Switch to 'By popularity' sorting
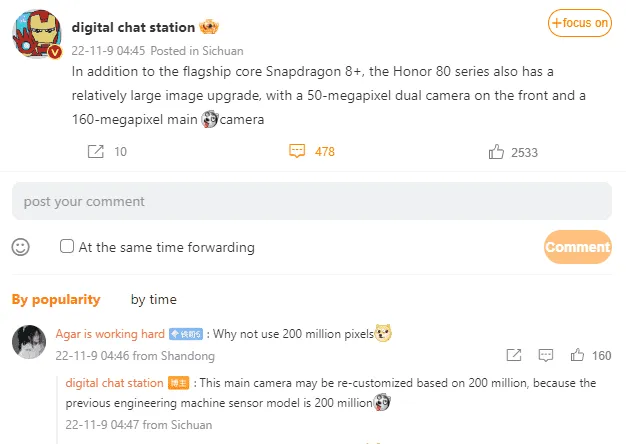This screenshot has height=444, width=626. coord(56,299)
